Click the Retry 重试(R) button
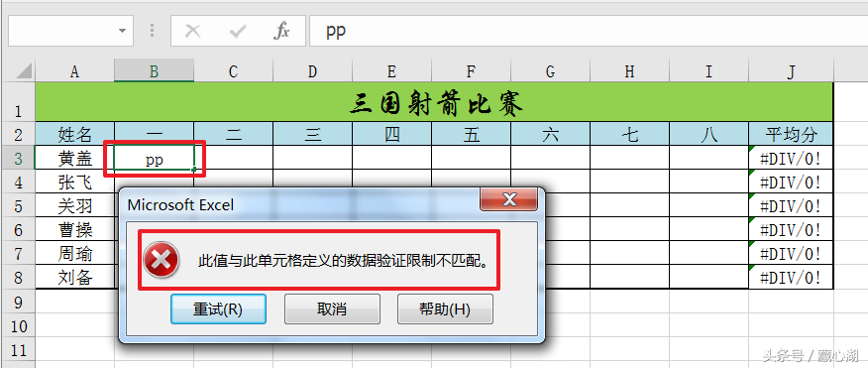Image resolution: width=868 pixels, height=368 pixels. [218, 309]
